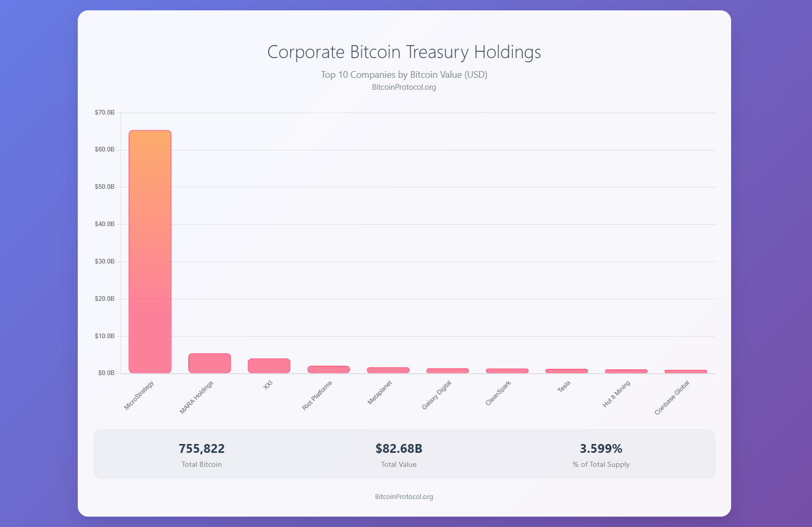Click the Metaplanet bar
This screenshot has height=527, width=812.
pyautogui.click(x=388, y=370)
